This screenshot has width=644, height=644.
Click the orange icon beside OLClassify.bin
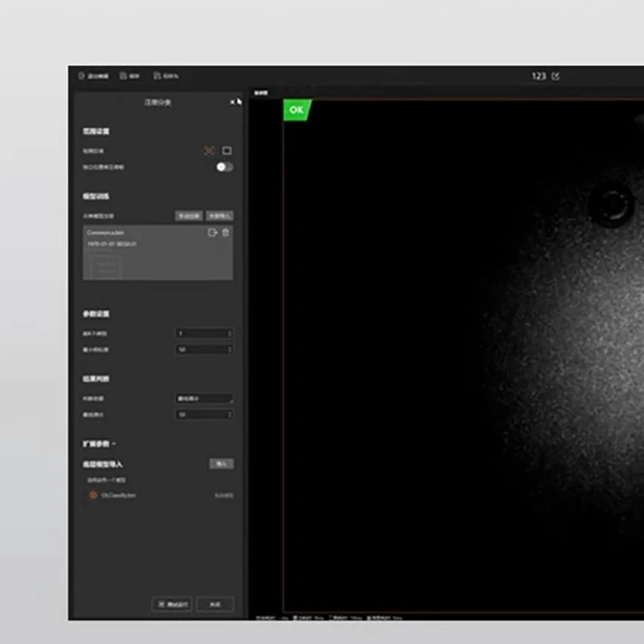pyautogui.click(x=93, y=495)
